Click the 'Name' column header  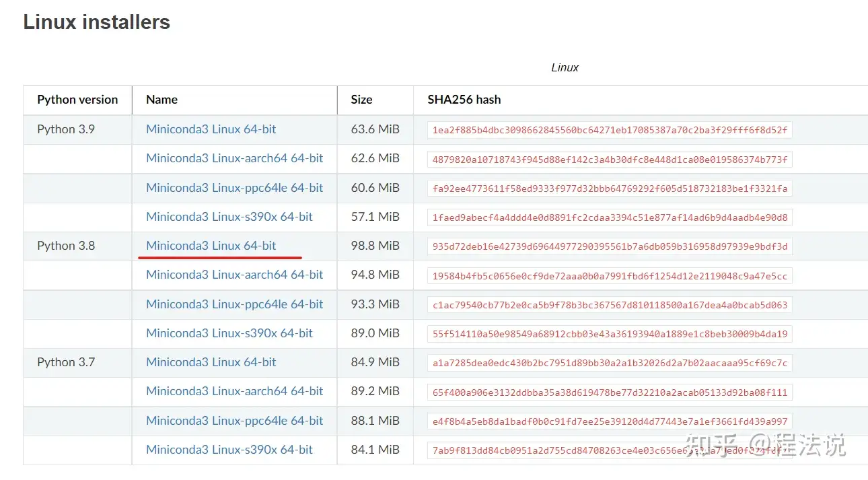pos(161,100)
